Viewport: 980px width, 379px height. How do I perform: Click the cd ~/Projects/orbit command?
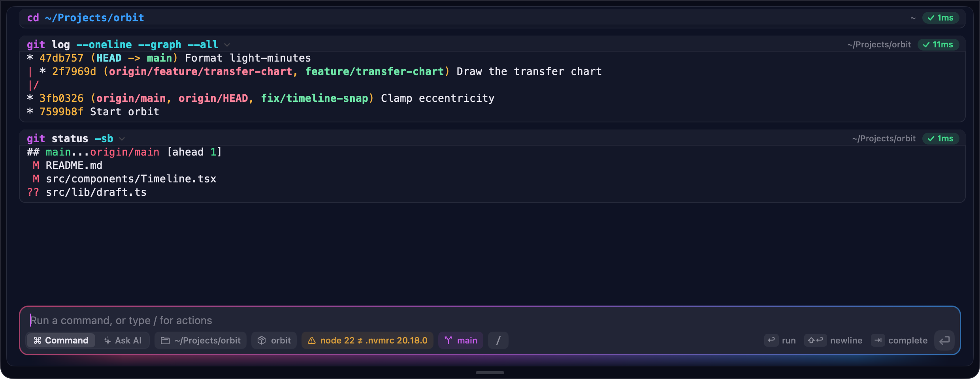tap(86, 18)
